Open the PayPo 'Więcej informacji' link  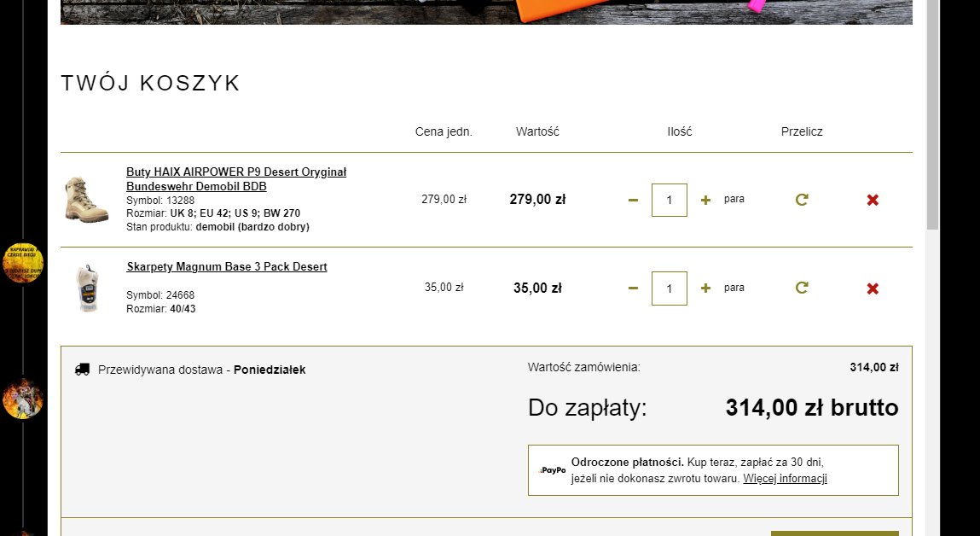[785, 479]
